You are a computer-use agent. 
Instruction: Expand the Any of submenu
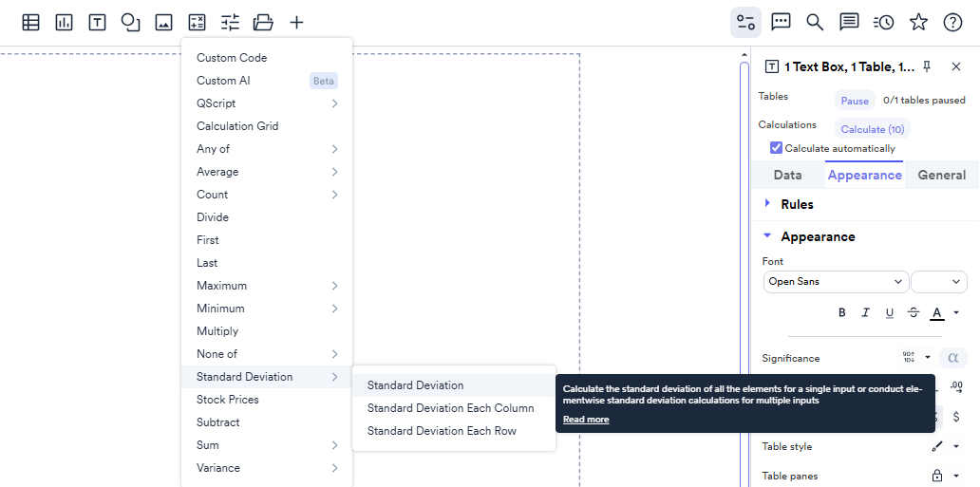click(267, 149)
